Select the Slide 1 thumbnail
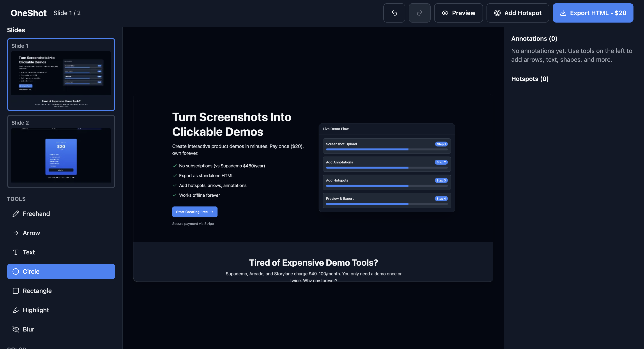 point(61,74)
